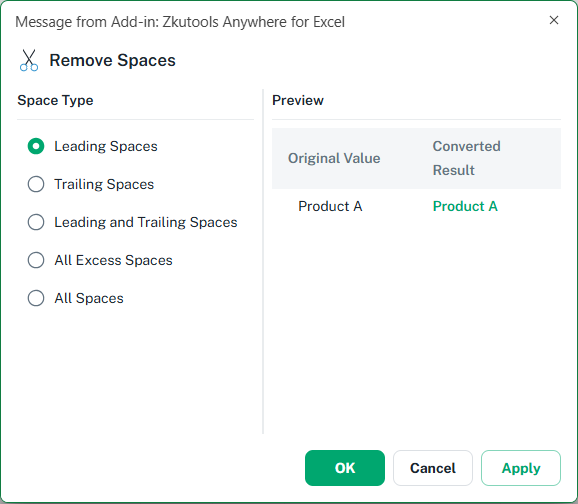Click the Remove Spaces dialog title
The width and height of the screenshot is (578, 504).
112,60
